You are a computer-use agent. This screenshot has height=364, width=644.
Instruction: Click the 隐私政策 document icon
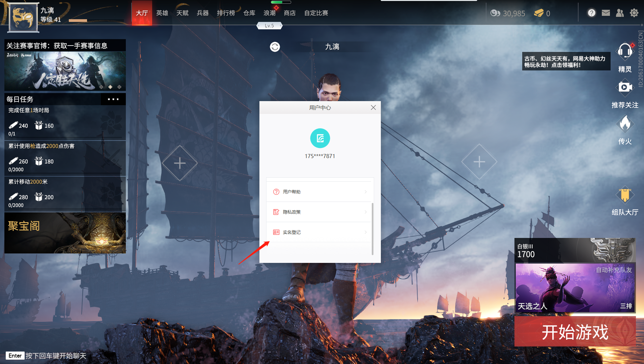pos(276,212)
